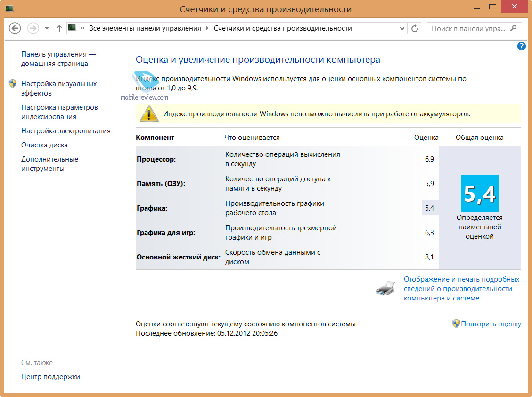Click the Back navigation arrow

15,28
